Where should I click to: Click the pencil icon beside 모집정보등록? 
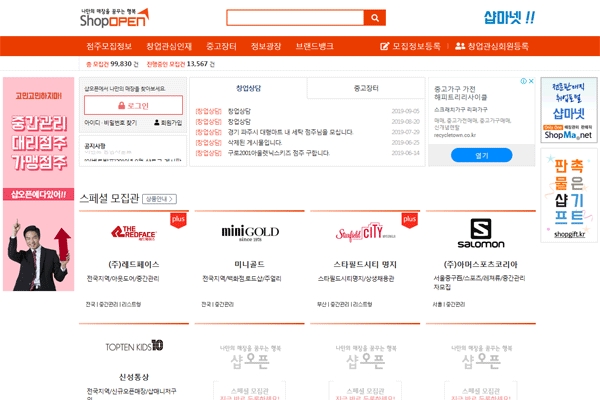pyautogui.click(x=384, y=46)
